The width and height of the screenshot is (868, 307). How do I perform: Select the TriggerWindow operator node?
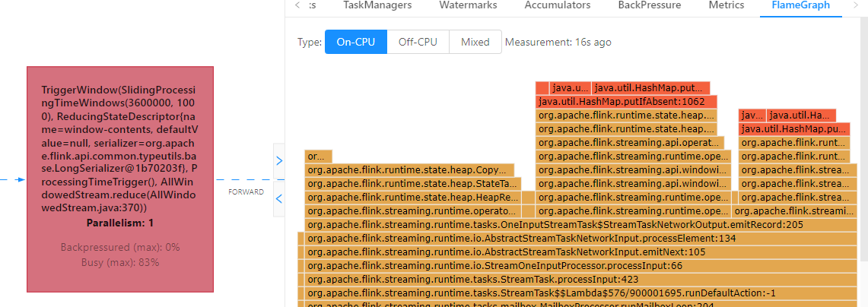tap(120, 179)
